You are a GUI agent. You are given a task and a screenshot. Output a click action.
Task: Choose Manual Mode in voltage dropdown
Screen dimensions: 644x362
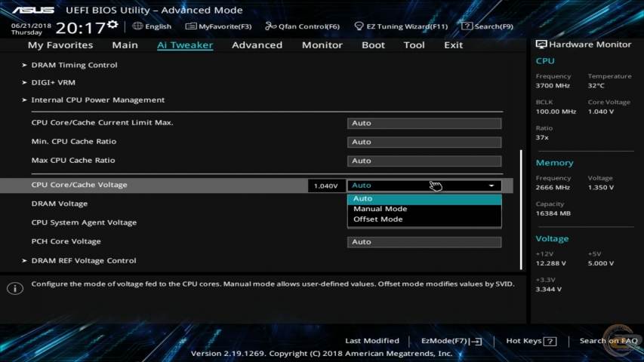point(424,209)
